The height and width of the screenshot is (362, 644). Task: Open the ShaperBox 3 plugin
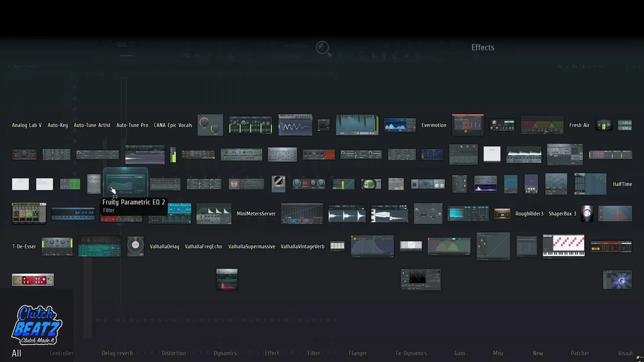coord(562,214)
